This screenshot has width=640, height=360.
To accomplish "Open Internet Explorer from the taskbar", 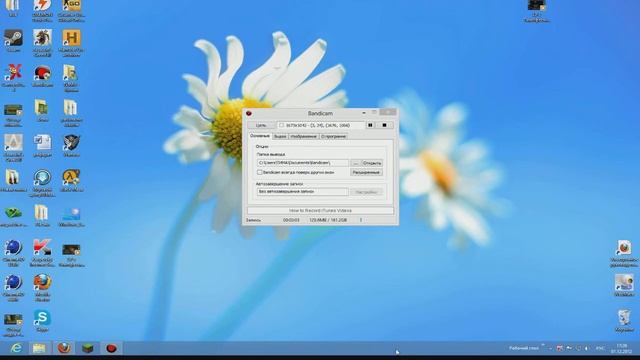I will (x=16, y=348).
